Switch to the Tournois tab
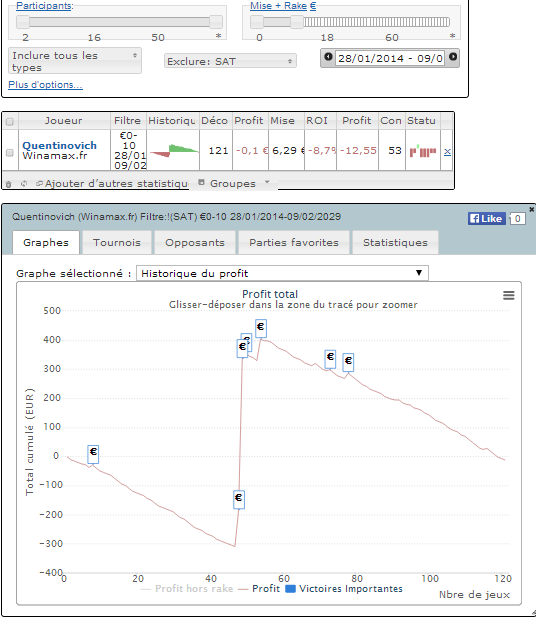 coord(117,242)
